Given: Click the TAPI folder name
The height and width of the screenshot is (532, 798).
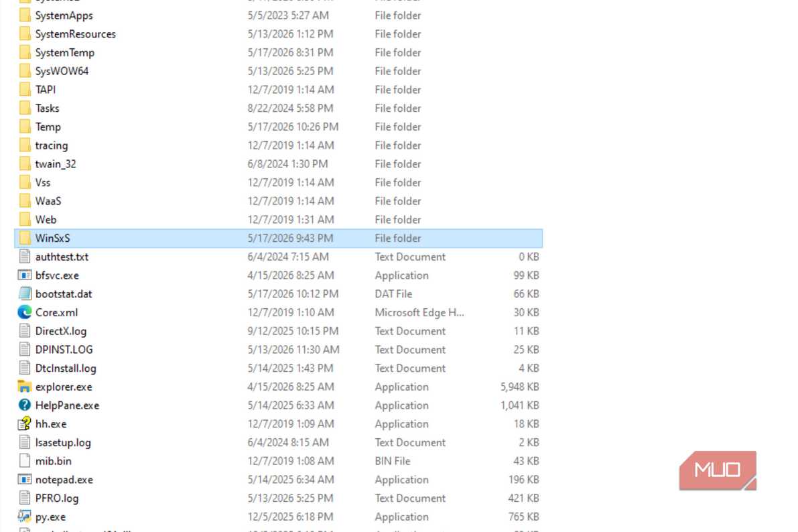Looking at the screenshot, I should pos(46,90).
